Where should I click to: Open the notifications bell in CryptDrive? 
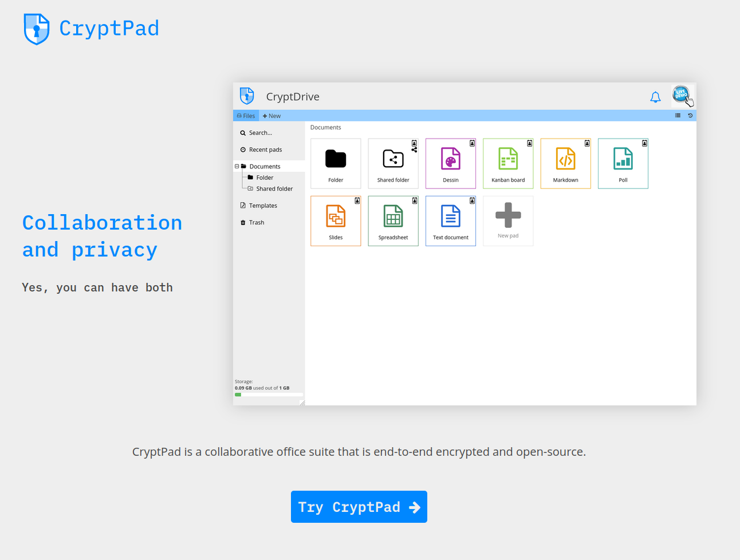point(655,97)
